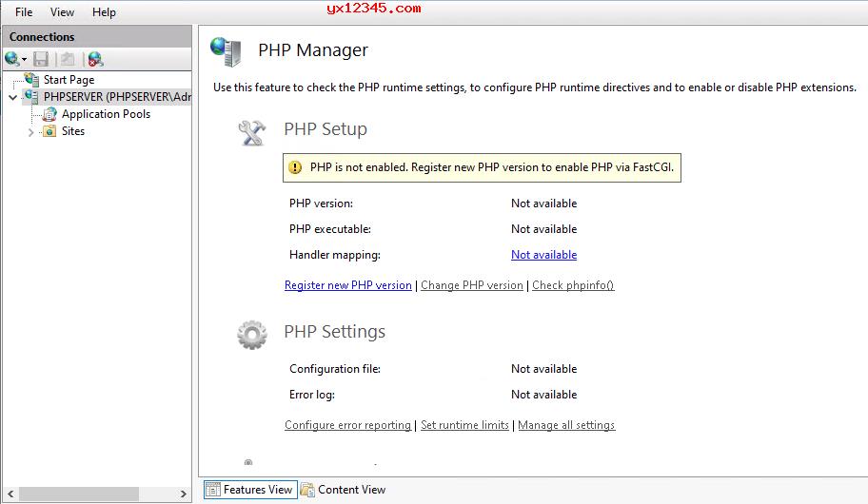Click the Create New Connection globe icon

tap(11, 59)
